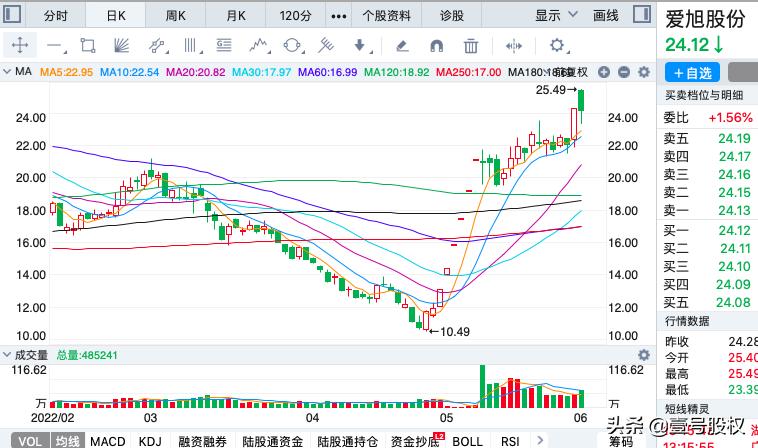Select the 资金抄底 indicator tab
The width and height of the screenshot is (758, 448).
[415, 441]
